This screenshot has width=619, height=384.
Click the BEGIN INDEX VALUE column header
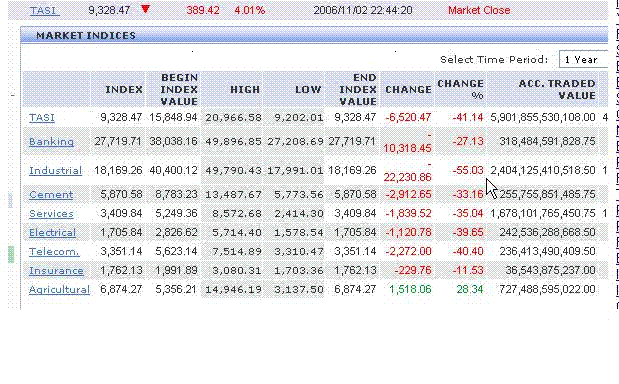click(x=179, y=90)
